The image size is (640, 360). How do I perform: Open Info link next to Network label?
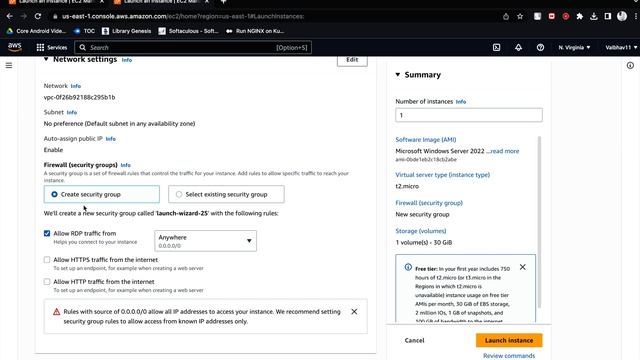pyautogui.click(x=76, y=86)
